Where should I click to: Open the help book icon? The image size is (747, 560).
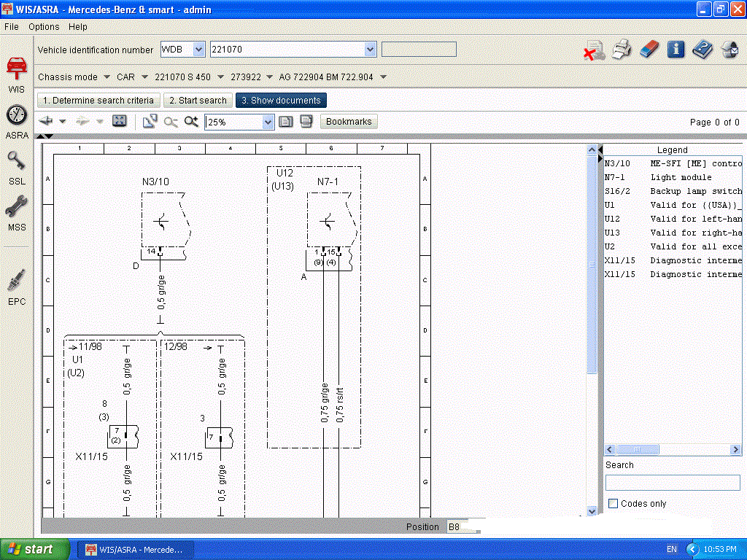703,50
